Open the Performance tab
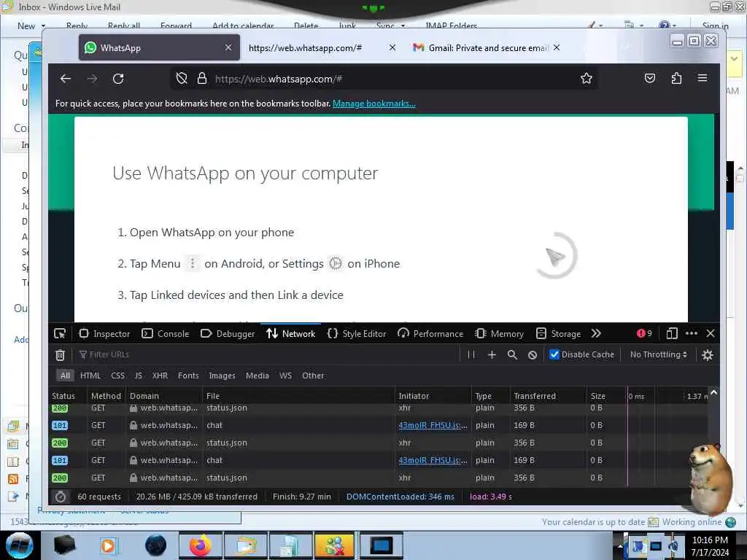Screen dimensions: 747x560 click(430, 334)
